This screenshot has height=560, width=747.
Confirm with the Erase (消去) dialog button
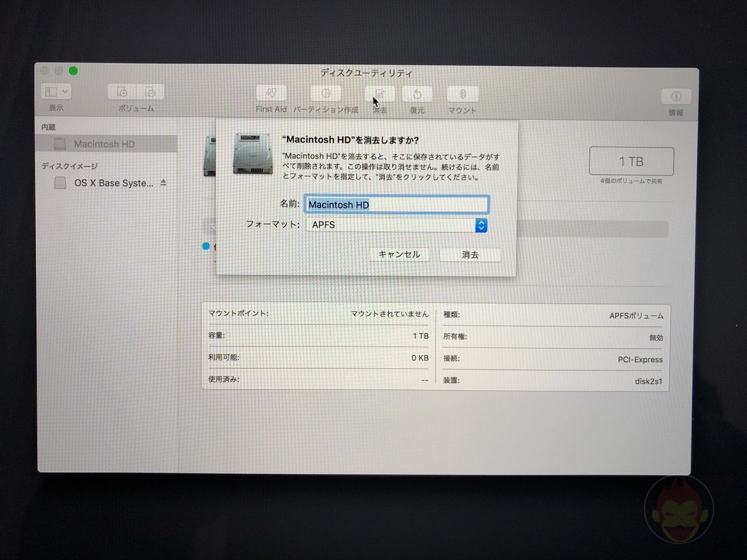[x=470, y=255]
